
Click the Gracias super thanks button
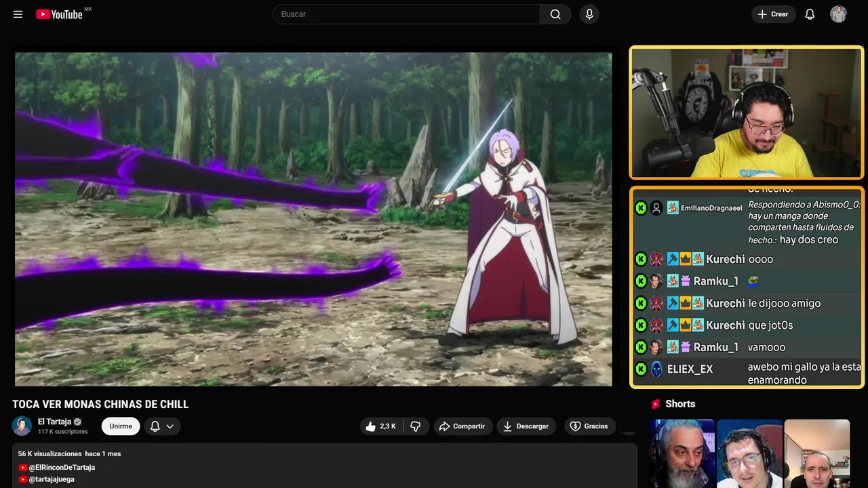tap(589, 426)
